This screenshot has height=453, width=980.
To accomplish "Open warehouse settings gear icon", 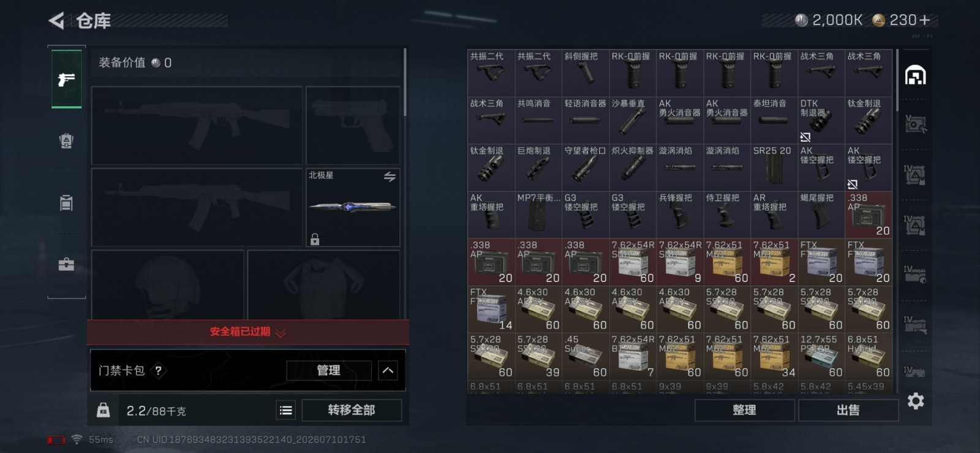I will point(915,402).
